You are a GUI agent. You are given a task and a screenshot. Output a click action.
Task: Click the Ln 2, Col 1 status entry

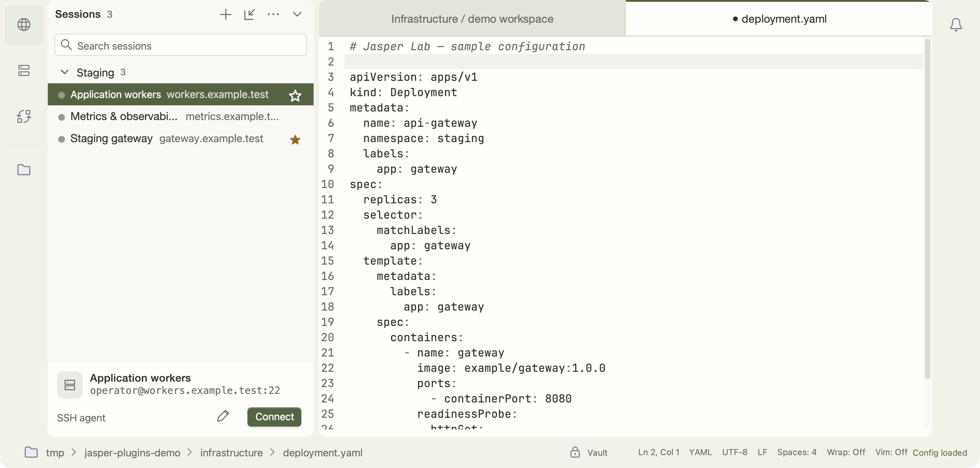point(658,452)
